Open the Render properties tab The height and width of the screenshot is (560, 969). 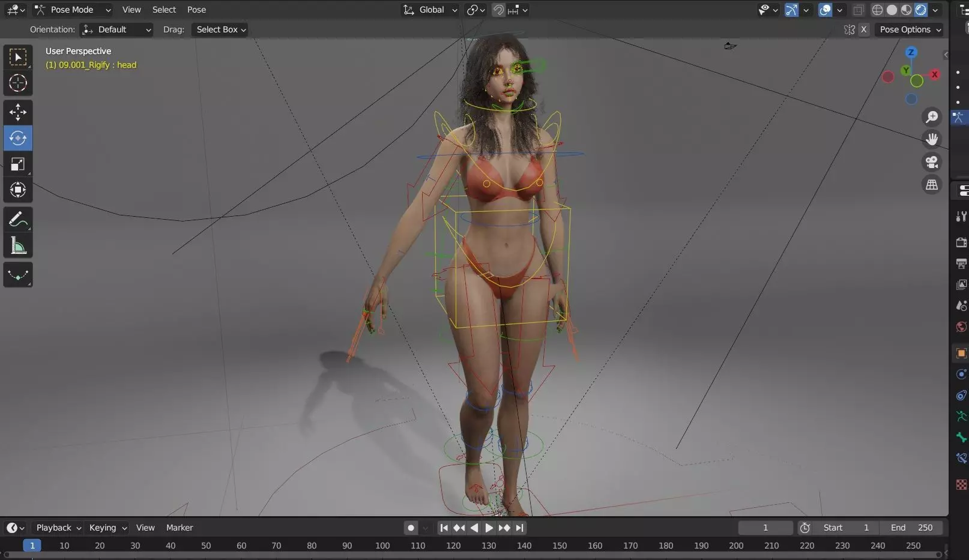coord(961,242)
